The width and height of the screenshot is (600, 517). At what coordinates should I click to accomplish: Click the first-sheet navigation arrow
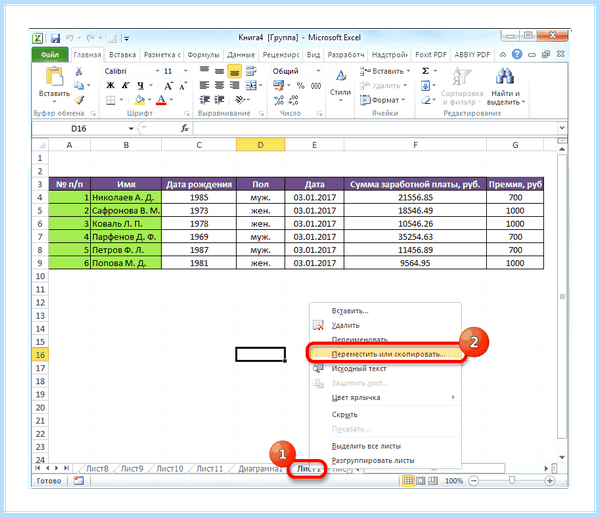pyautogui.click(x=38, y=468)
